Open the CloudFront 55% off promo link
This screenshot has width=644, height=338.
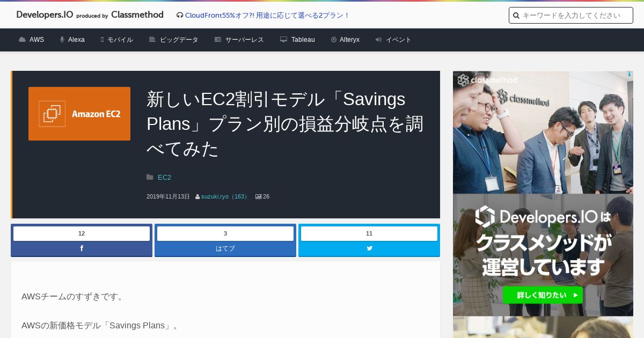[x=267, y=16]
